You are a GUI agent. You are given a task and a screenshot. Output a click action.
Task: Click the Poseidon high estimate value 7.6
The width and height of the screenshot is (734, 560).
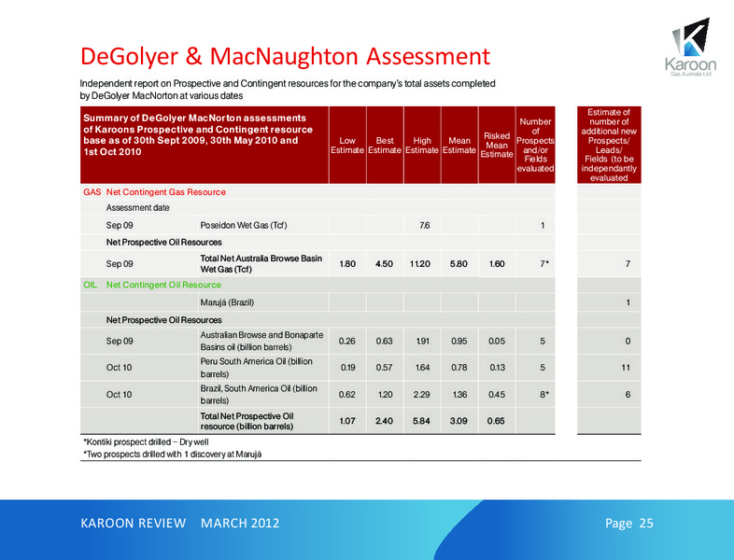tap(424, 226)
